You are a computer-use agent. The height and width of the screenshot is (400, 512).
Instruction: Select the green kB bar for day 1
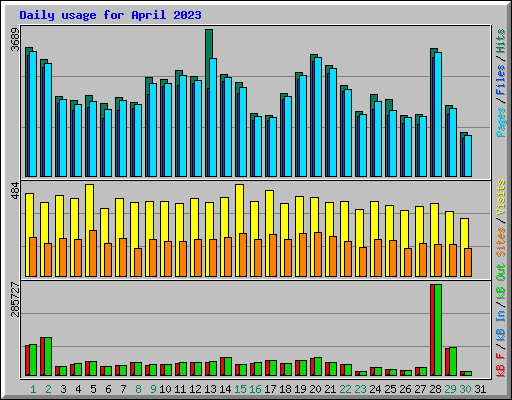33,360
